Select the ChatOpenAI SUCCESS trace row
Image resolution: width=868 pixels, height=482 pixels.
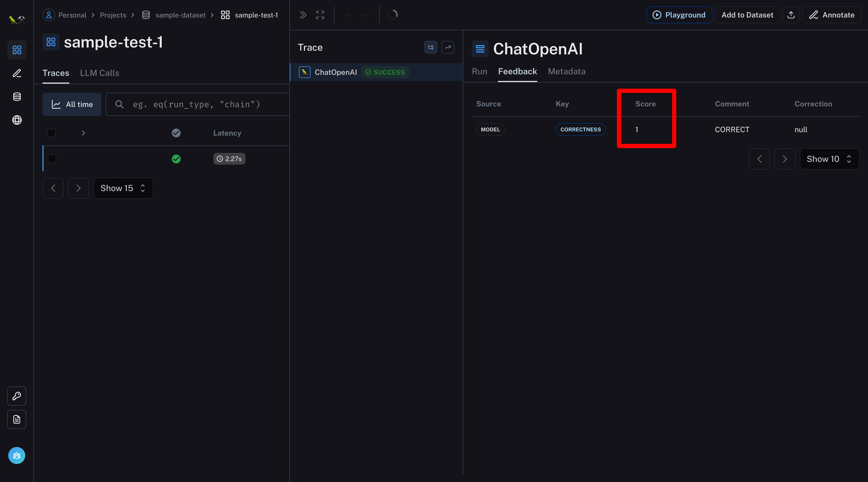(376, 72)
